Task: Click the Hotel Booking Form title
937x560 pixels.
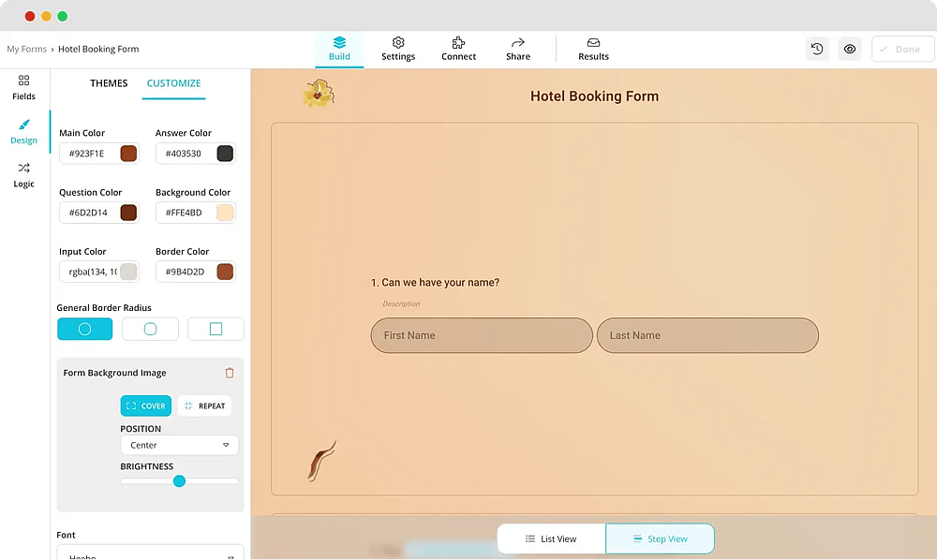Action: [595, 96]
